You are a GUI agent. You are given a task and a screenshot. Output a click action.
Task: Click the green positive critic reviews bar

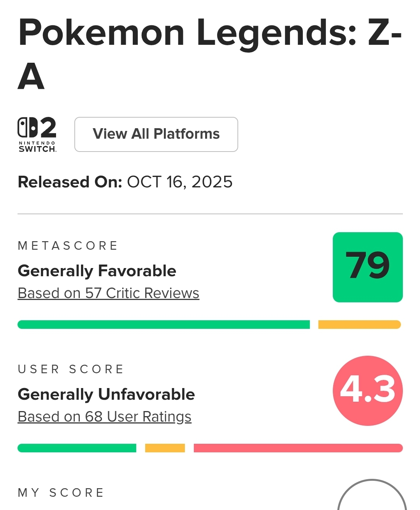click(x=163, y=325)
